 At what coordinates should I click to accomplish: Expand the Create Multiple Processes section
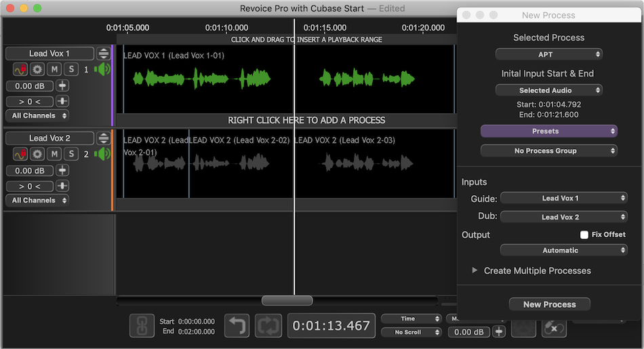(x=475, y=270)
